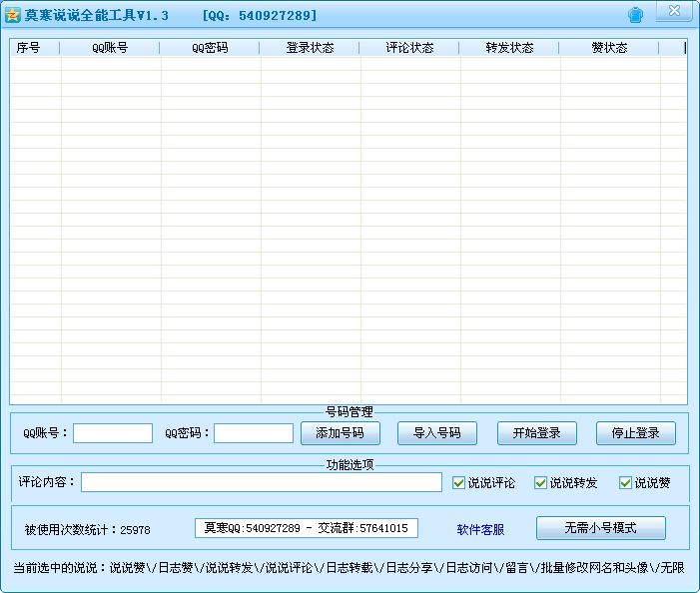Click the 添加号码 button
Screen dimensions: 700x593
pyautogui.click(x=341, y=433)
